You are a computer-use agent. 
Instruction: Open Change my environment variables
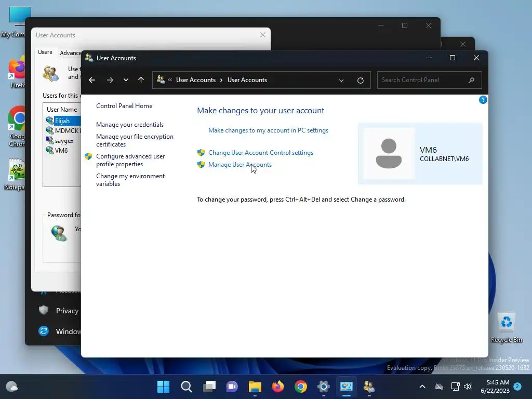tap(130, 180)
